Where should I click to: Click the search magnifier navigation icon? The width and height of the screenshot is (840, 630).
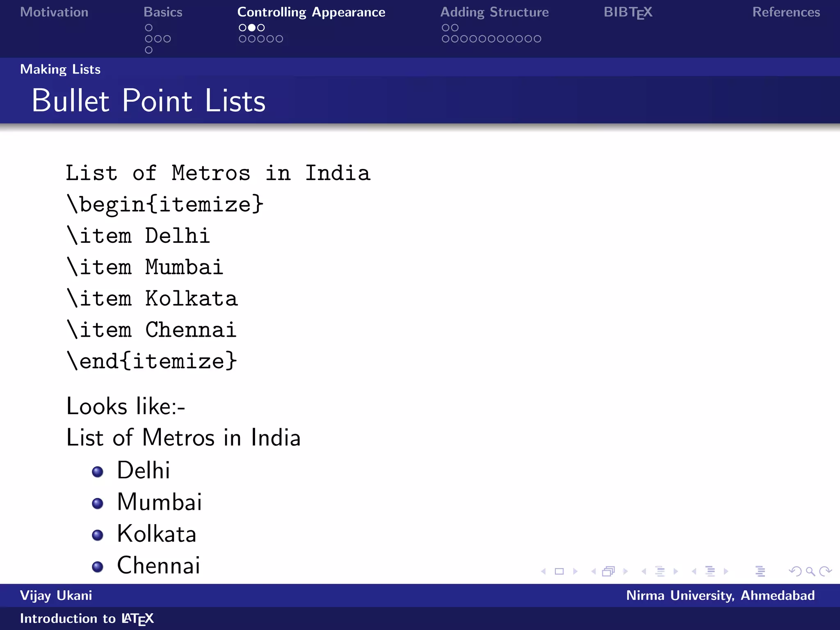coord(810,571)
